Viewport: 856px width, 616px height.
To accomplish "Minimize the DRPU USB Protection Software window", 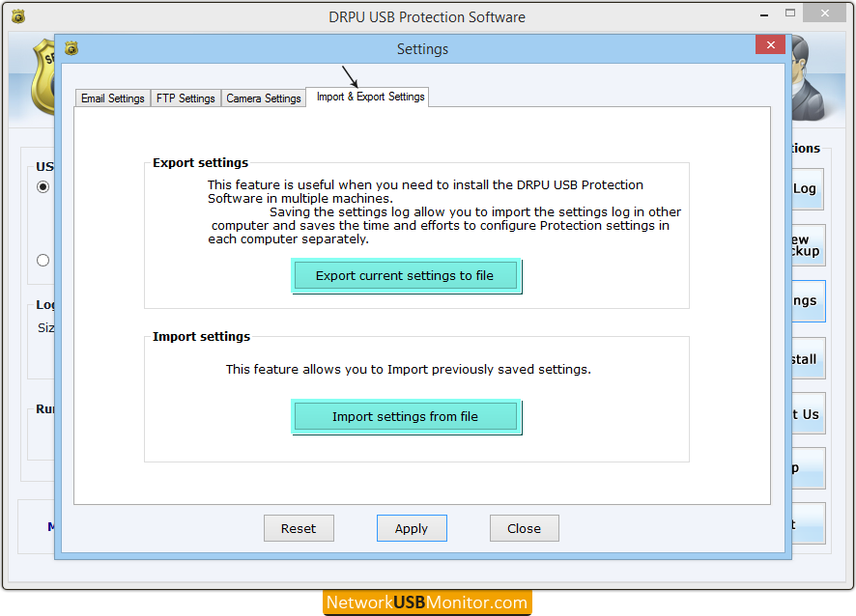I will (764, 15).
